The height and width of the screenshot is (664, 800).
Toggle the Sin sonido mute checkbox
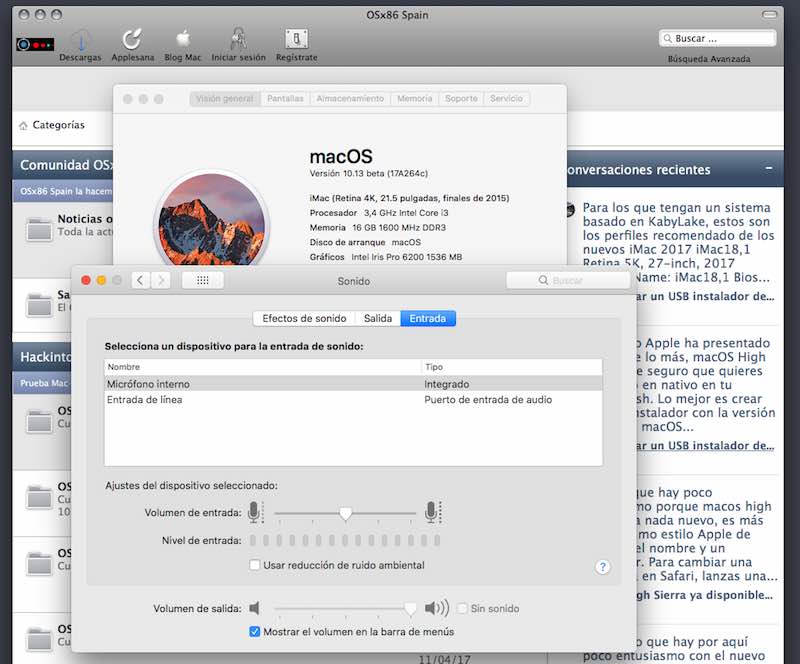click(462, 608)
